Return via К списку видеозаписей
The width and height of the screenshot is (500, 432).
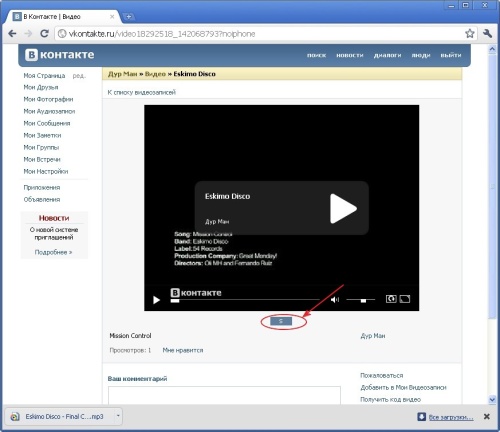click(x=141, y=92)
